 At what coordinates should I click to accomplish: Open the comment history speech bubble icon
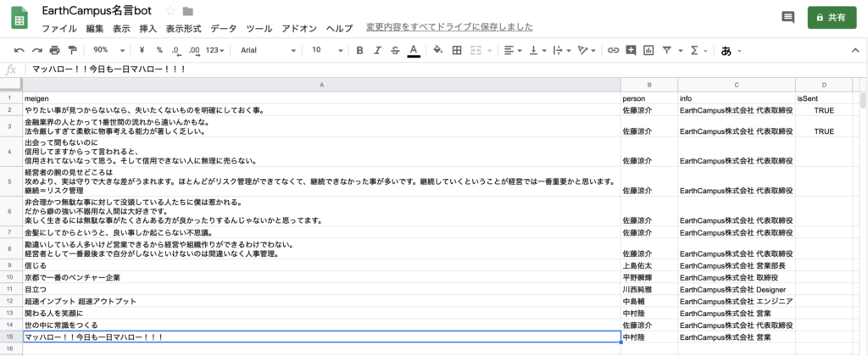[787, 17]
